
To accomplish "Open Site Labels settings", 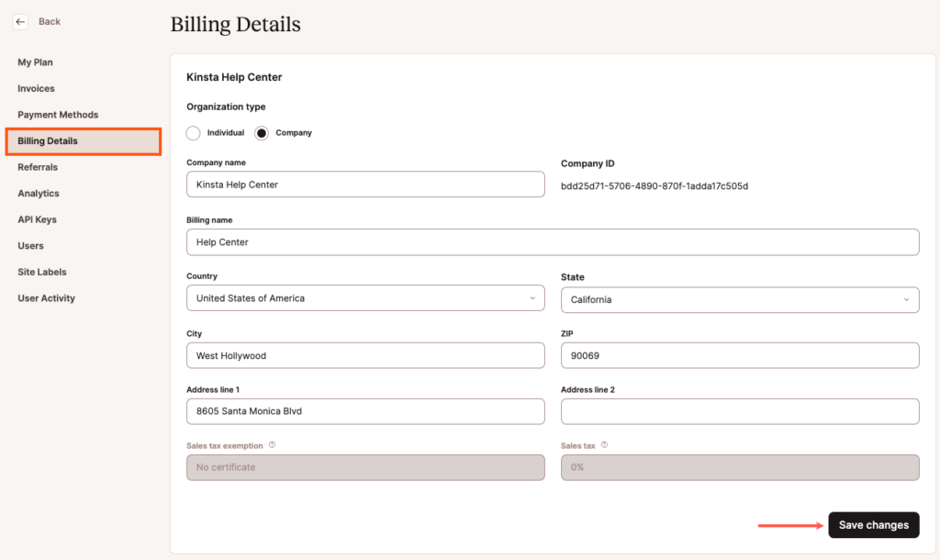I will (x=42, y=272).
